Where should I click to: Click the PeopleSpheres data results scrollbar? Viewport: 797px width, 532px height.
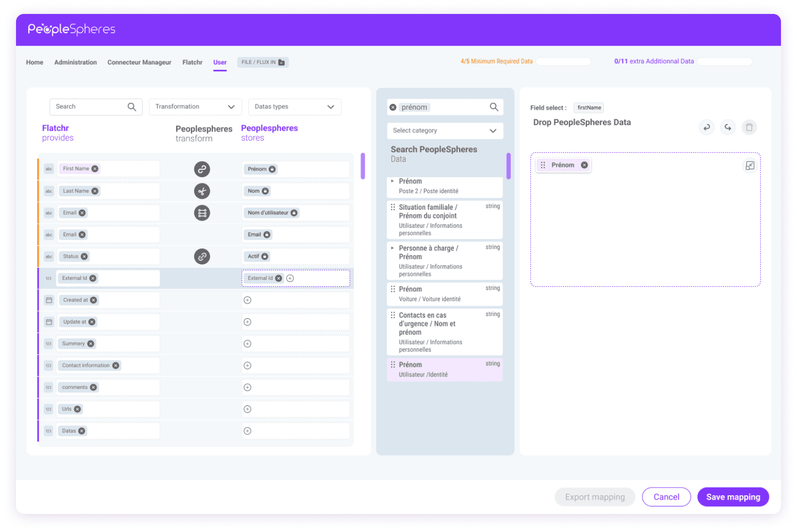coord(509,166)
